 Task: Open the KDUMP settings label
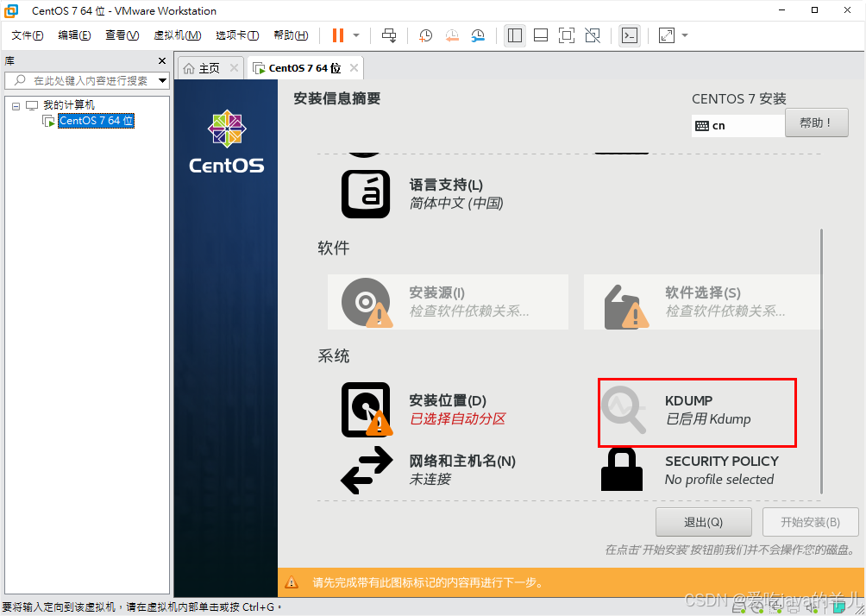688,400
